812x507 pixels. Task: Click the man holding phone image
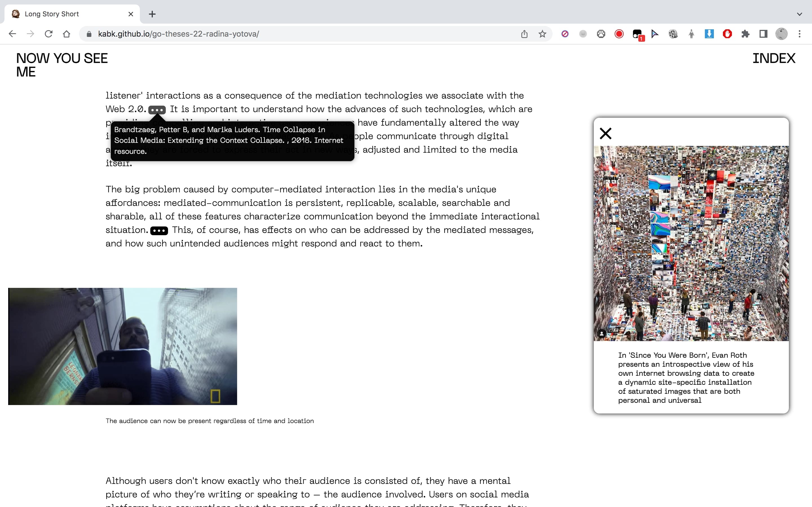tap(122, 346)
